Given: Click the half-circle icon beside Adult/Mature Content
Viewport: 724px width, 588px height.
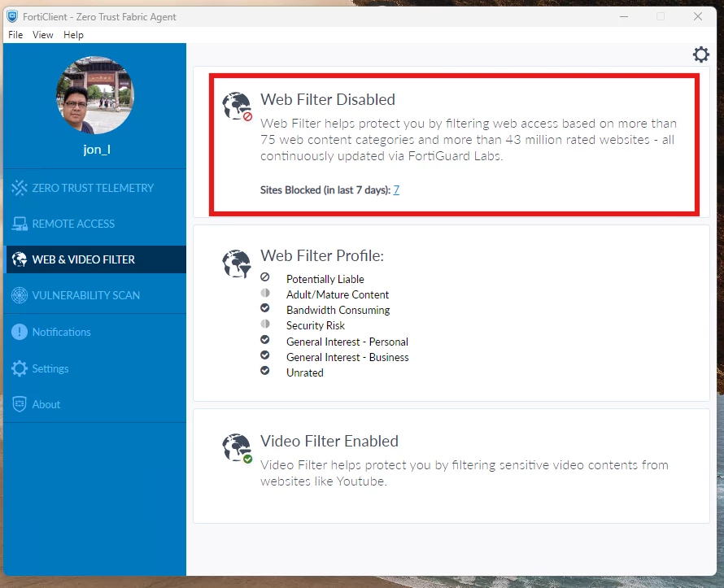Looking at the screenshot, I should (265, 293).
